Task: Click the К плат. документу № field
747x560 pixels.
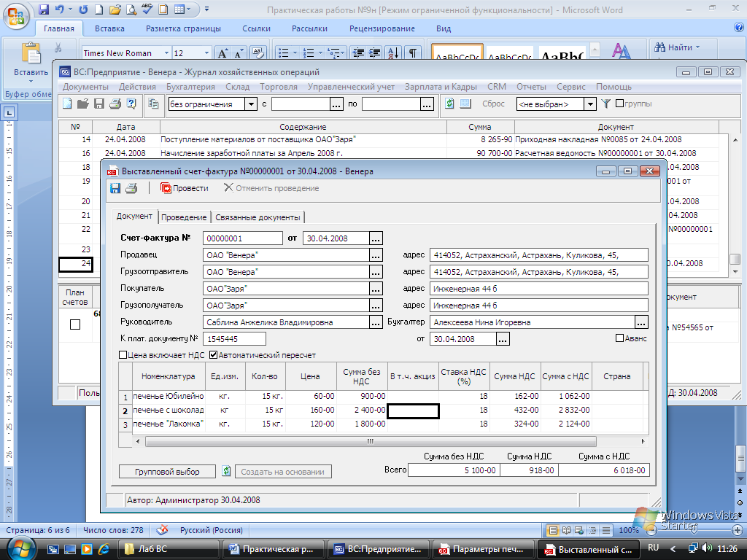Action: tap(234, 339)
